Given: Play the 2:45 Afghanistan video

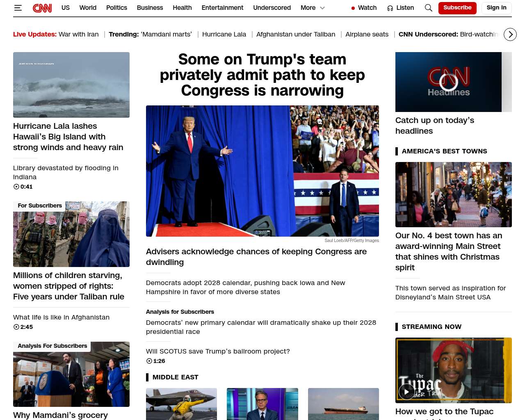Looking at the screenshot, I should coord(16,327).
